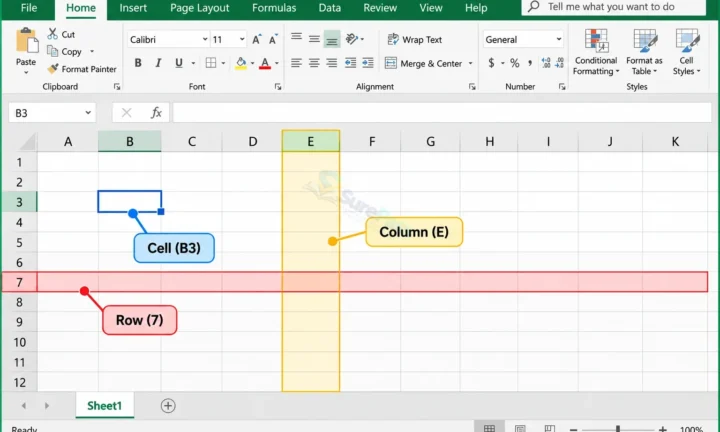Image resolution: width=720 pixels, height=432 pixels.
Task: Click the Paste clipboard icon
Action: pos(26,41)
